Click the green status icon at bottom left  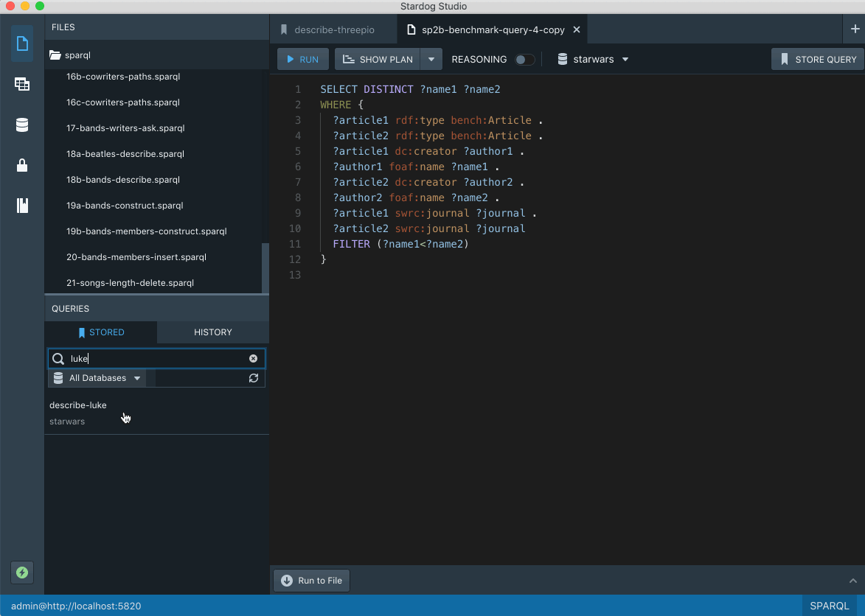22,573
